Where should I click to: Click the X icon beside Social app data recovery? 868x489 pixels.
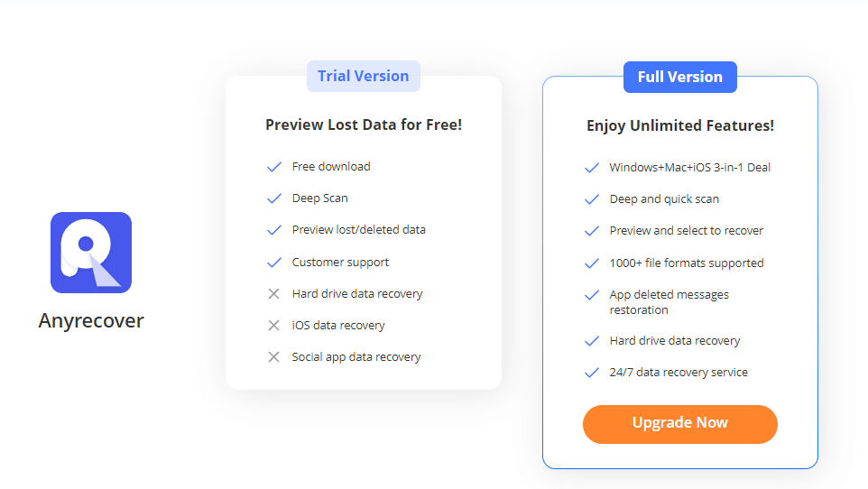[x=273, y=356]
